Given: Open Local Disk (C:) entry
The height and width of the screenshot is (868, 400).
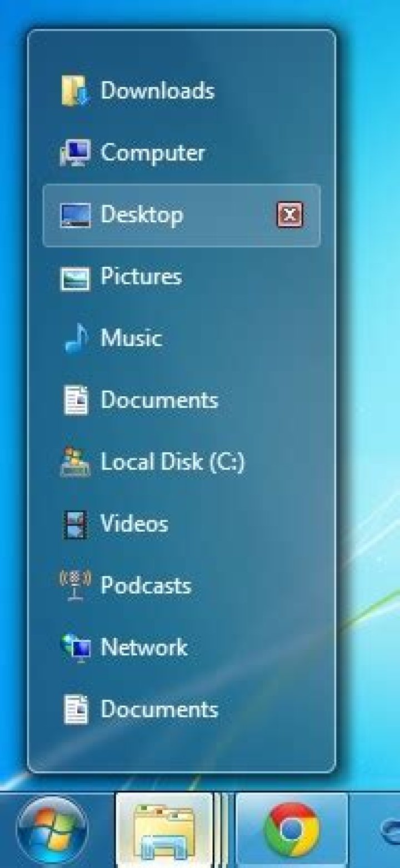Looking at the screenshot, I should point(181,462).
